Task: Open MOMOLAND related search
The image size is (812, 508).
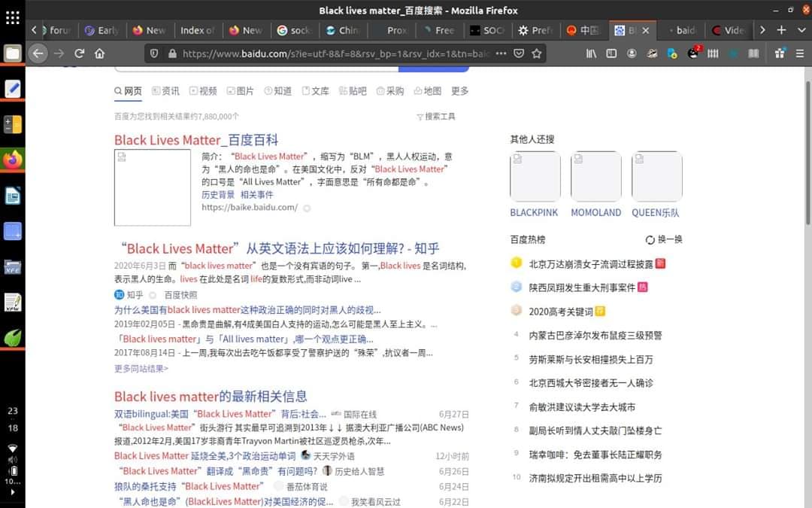Action: (596, 212)
